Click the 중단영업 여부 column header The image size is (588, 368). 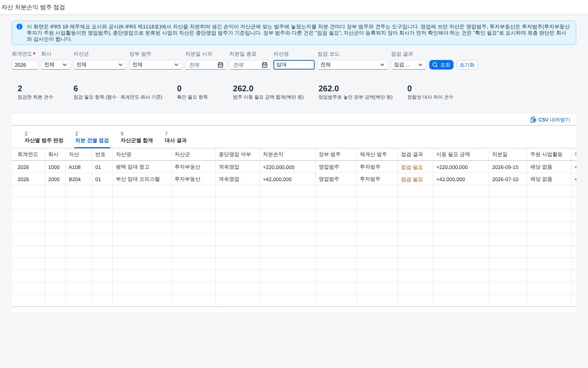click(237, 155)
